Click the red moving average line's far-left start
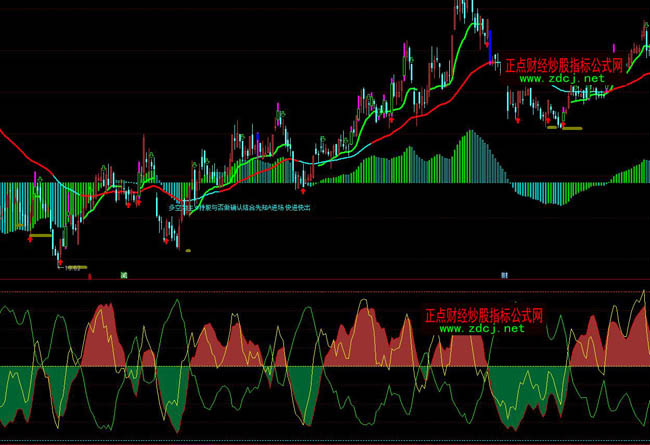The image size is (650, 445). [x=4, y=133]
